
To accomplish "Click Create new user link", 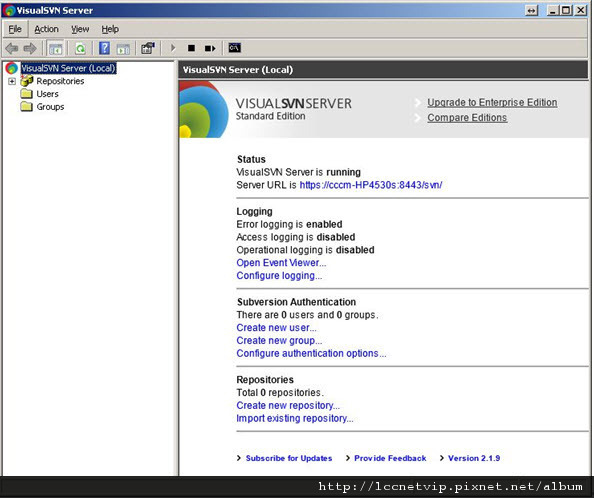I will pos(276,328).
